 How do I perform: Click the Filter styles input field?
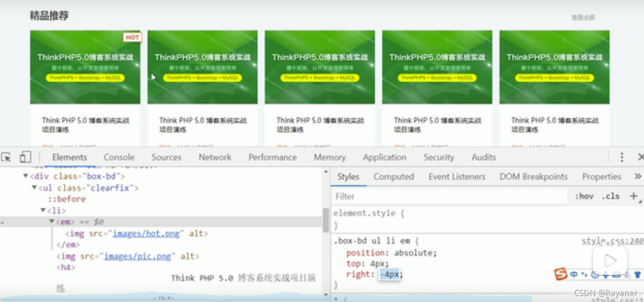tap(449, 196)
